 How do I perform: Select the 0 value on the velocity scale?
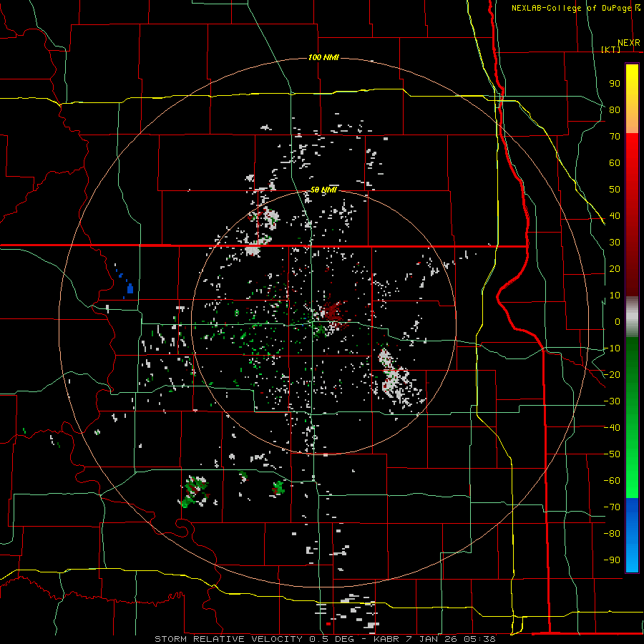(618, 321)
